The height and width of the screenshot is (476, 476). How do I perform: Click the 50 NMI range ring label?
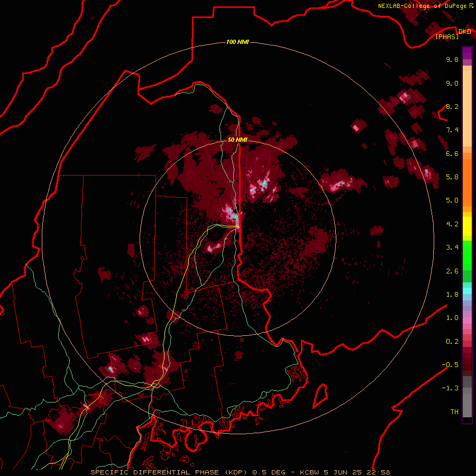pyautogui.click(x=237, y=140)
